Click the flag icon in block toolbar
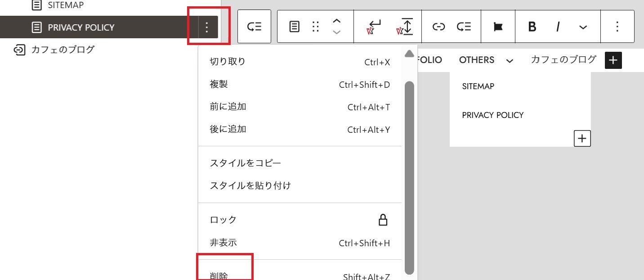The image size is (644, 280). [x=498, y=27]
